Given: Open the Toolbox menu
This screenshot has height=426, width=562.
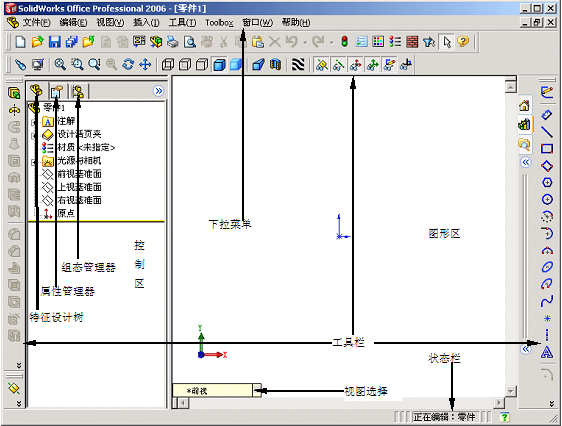Looking at the screenshot, I should pyautogui.click(x=219, y=23).
